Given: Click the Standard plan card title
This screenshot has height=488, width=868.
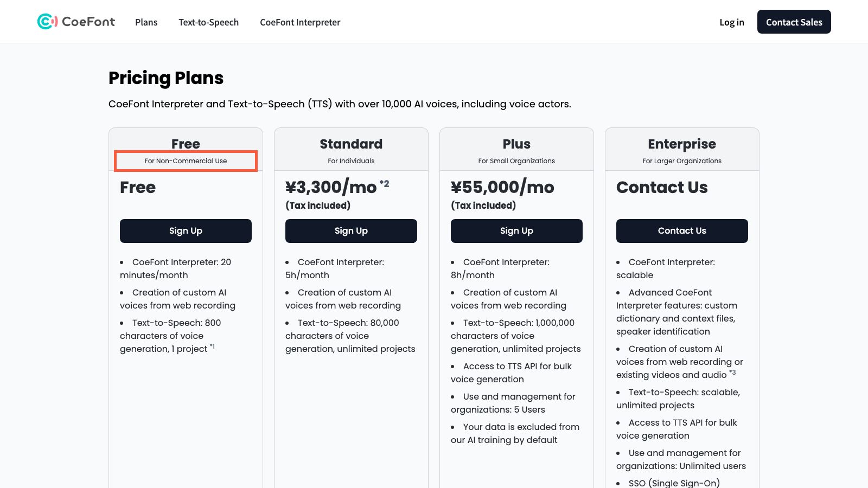Looking at the screenshot, I should pyautogui.click(x=351, y=144).
